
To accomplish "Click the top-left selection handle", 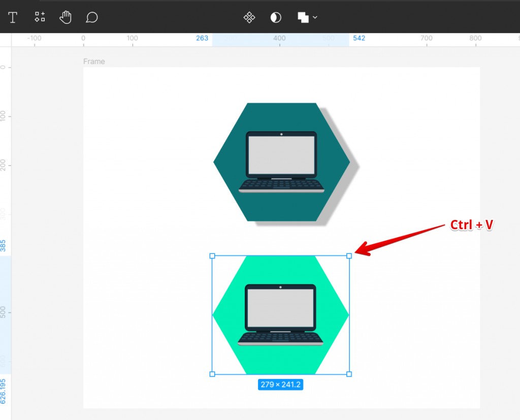I will point(212,256).
